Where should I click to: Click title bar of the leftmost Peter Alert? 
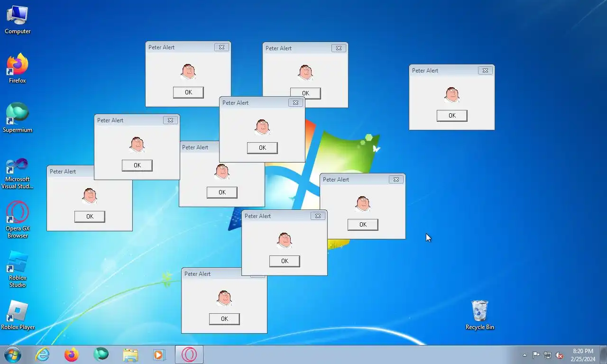tap(71, 172)
